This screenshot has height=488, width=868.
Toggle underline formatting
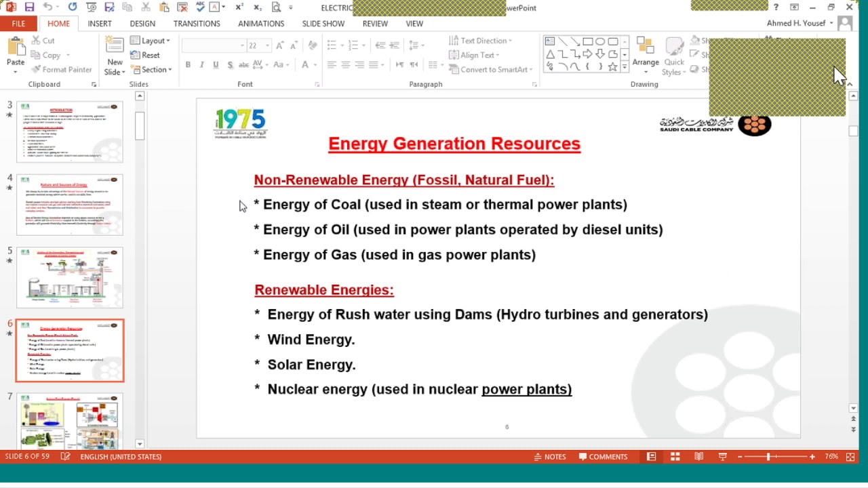point(216,65)
